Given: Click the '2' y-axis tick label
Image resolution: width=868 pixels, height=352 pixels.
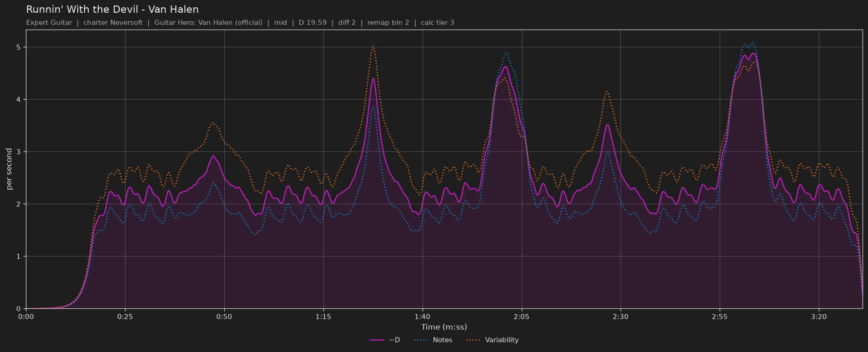Looking at the screenshot, I should tap(20, 204).
